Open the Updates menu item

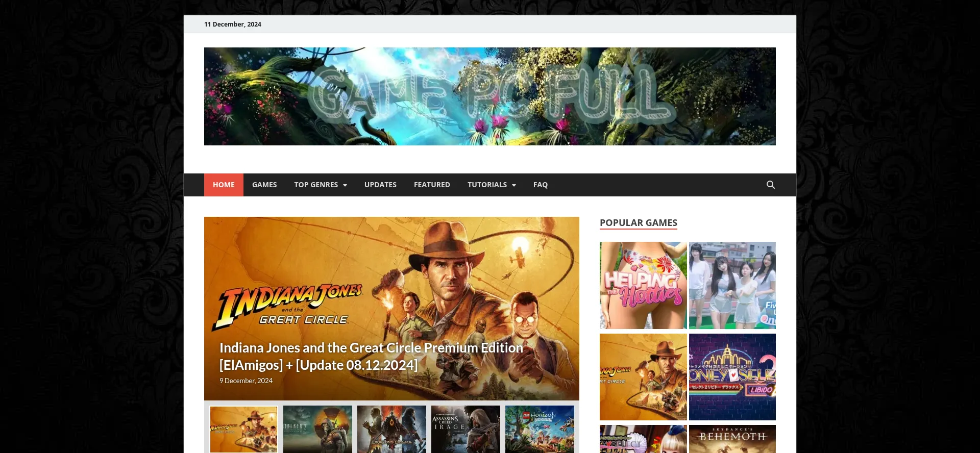pyautogui.click(x=380, y=185)
